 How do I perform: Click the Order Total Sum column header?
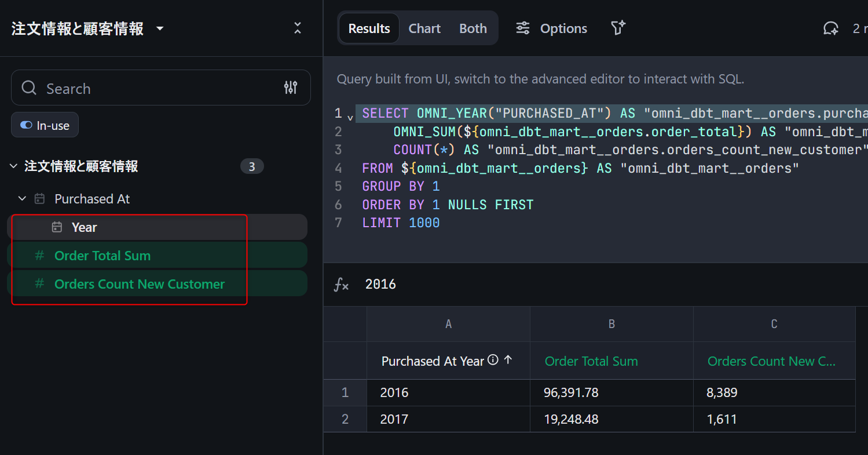point(591,361)
